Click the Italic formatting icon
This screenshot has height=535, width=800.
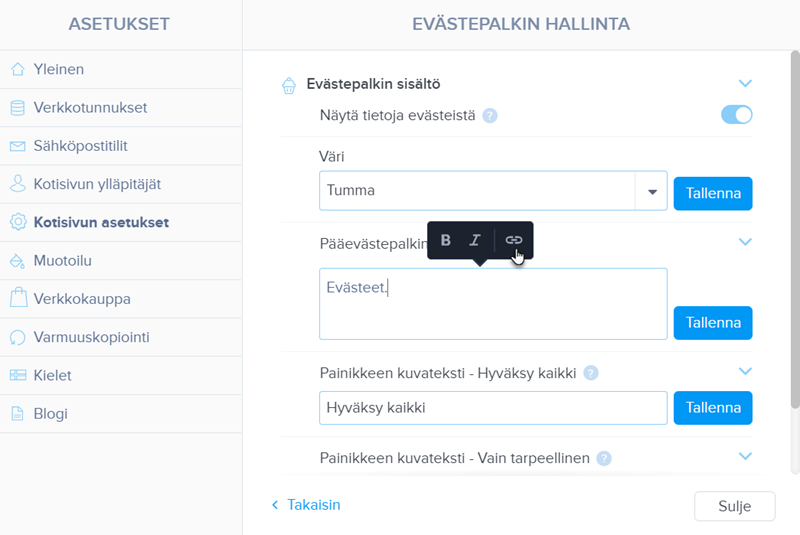click(475, 240)
